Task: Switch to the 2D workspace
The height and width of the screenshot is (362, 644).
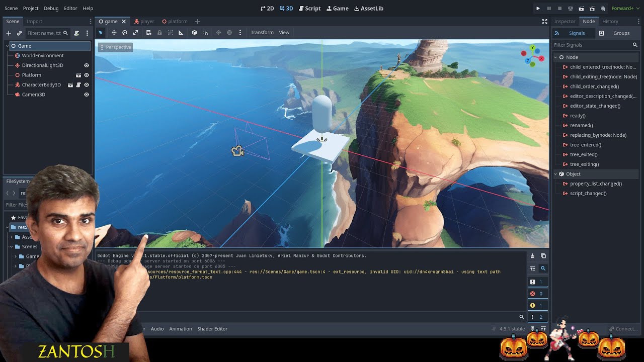Action: 267,9
